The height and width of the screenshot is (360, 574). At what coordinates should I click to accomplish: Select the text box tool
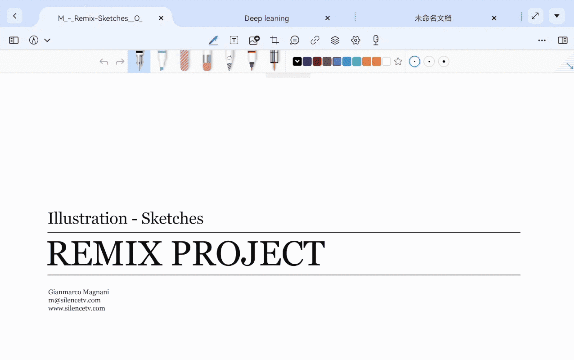(x=234, y=40)
